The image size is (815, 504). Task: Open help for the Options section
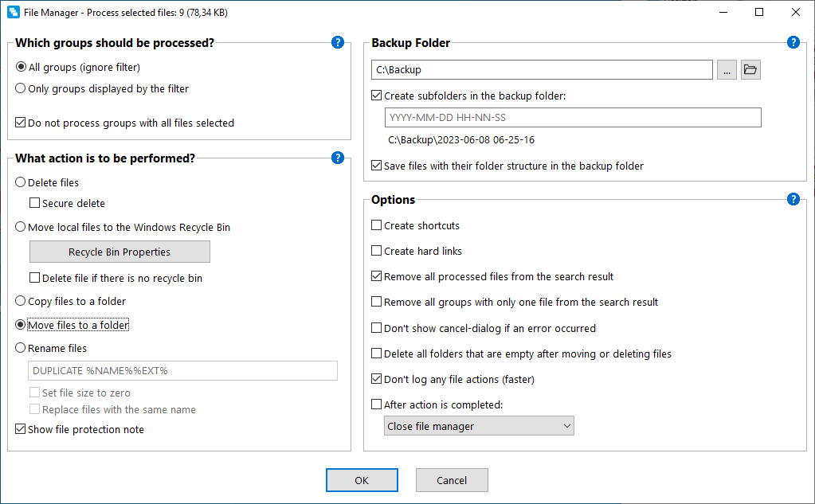coord(793,199)
